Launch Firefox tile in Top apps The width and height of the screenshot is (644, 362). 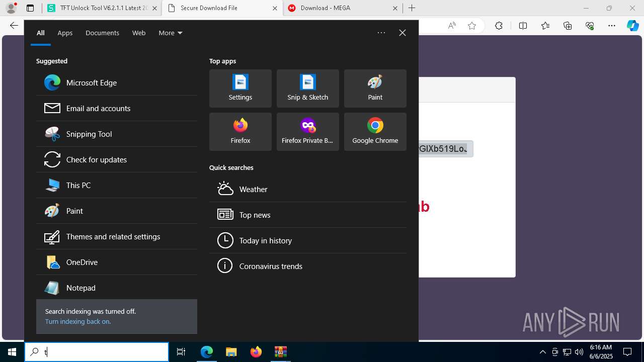(x=240, y=132)
